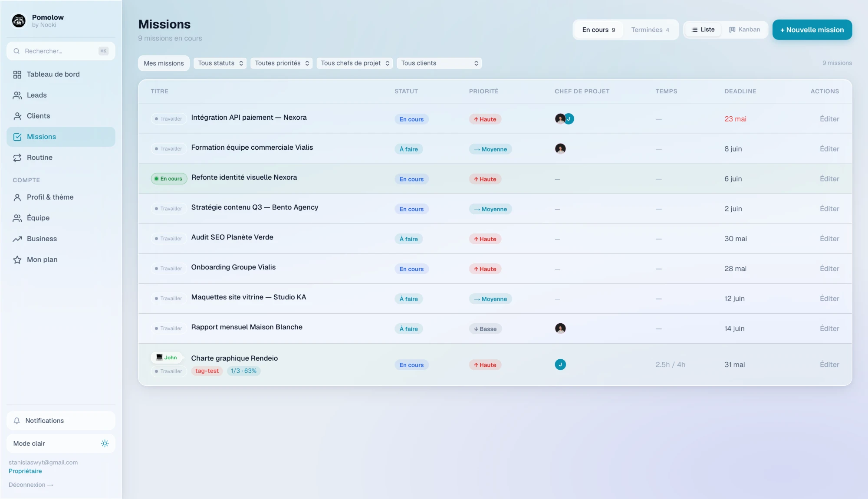868x499 pixels.
Task: Toggle the Mes missions filter
Action: pos(164,63)
